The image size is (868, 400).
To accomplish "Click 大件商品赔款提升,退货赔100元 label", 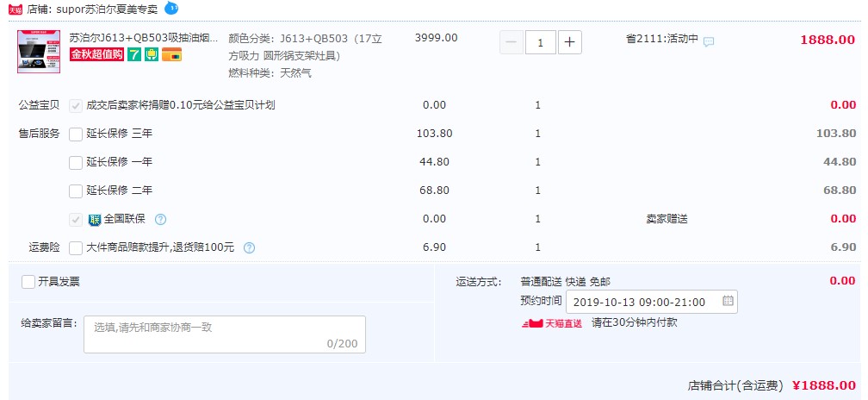I will point(160,247).
